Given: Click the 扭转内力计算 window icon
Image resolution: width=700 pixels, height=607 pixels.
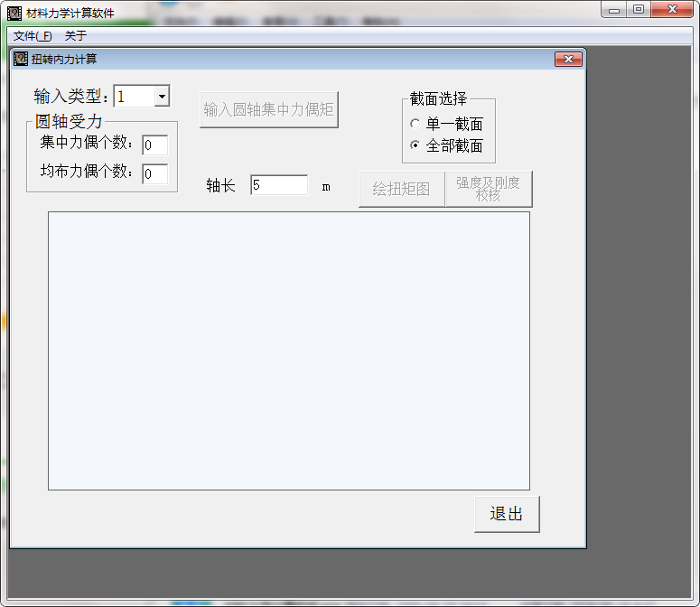Looking at the screenshot, I should tap(21, 60).
